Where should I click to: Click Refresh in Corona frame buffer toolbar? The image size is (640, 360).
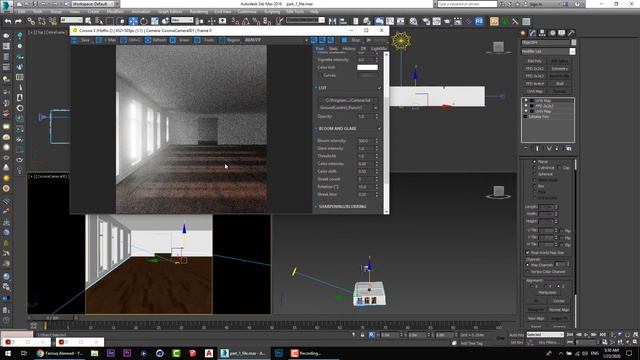[x=156, y=40]
